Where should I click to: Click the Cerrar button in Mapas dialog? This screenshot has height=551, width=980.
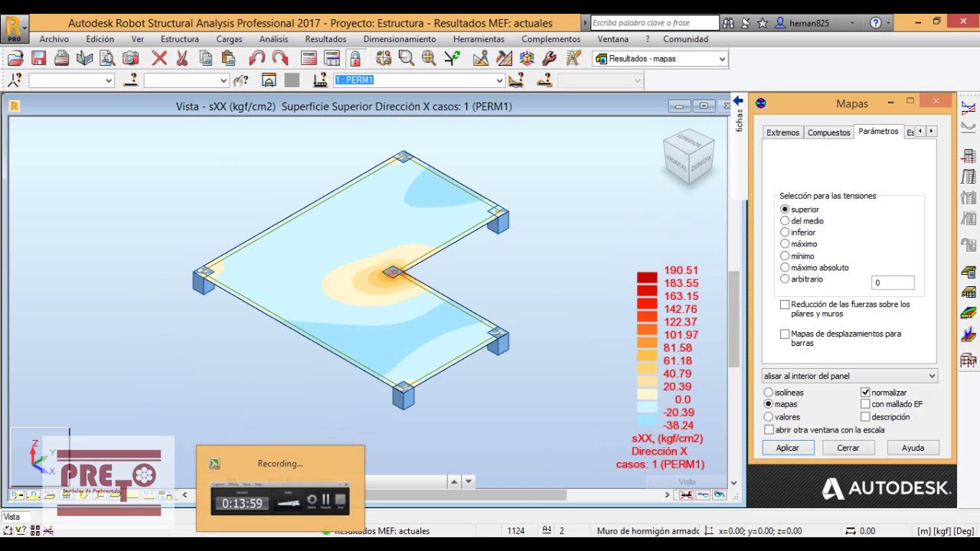coord(848,448)
